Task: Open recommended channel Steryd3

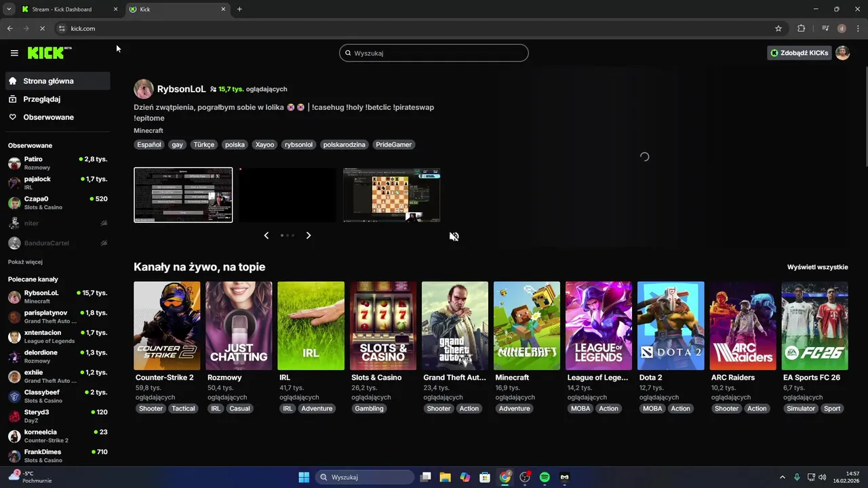Action: [58, 415]
